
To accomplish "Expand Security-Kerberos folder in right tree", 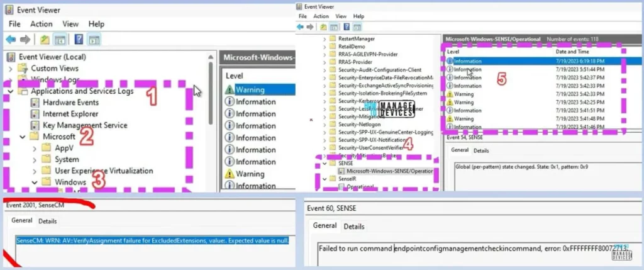I will coord(324,101).
